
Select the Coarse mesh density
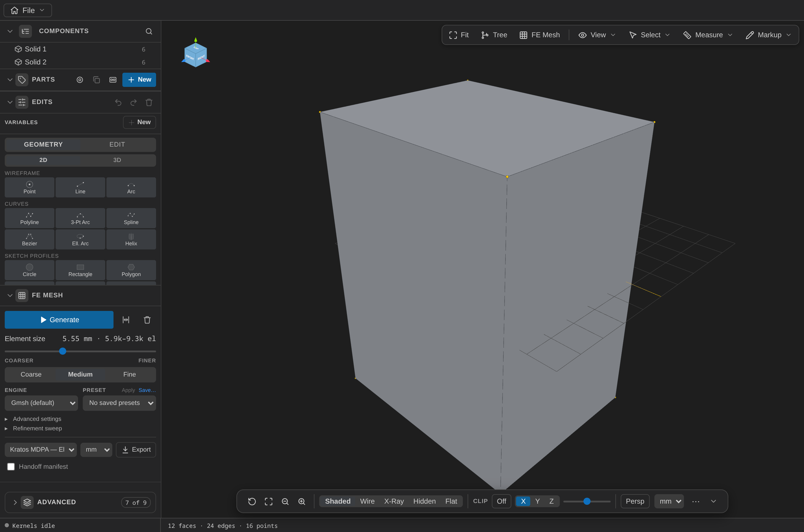[x=31, y=374]
